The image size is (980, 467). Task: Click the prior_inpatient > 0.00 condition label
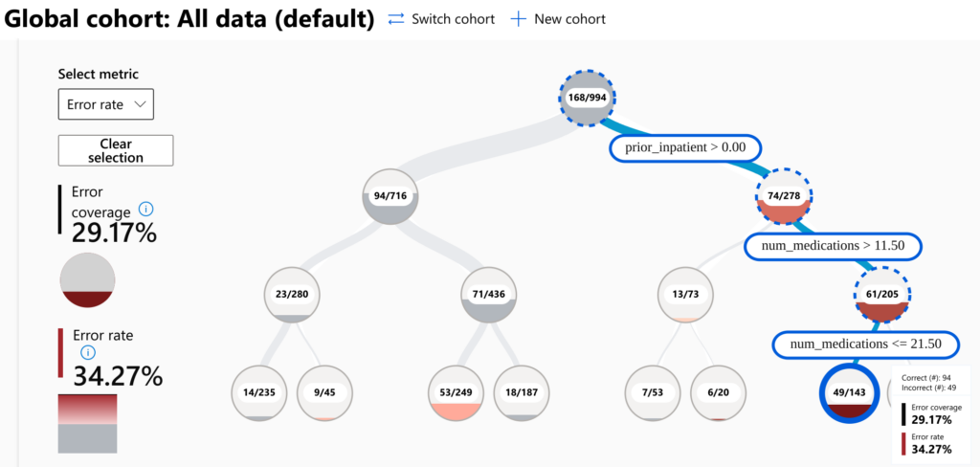[686, 147]
